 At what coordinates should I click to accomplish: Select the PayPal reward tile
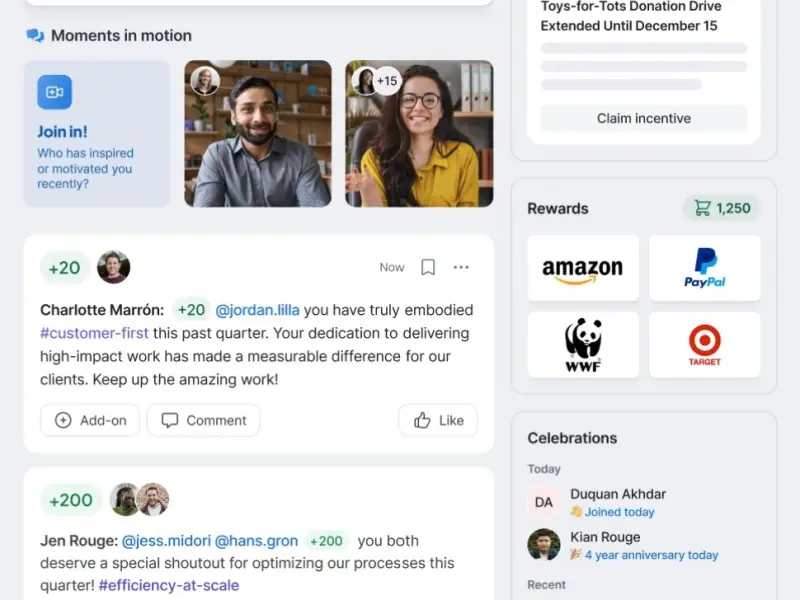click(705, 268)
